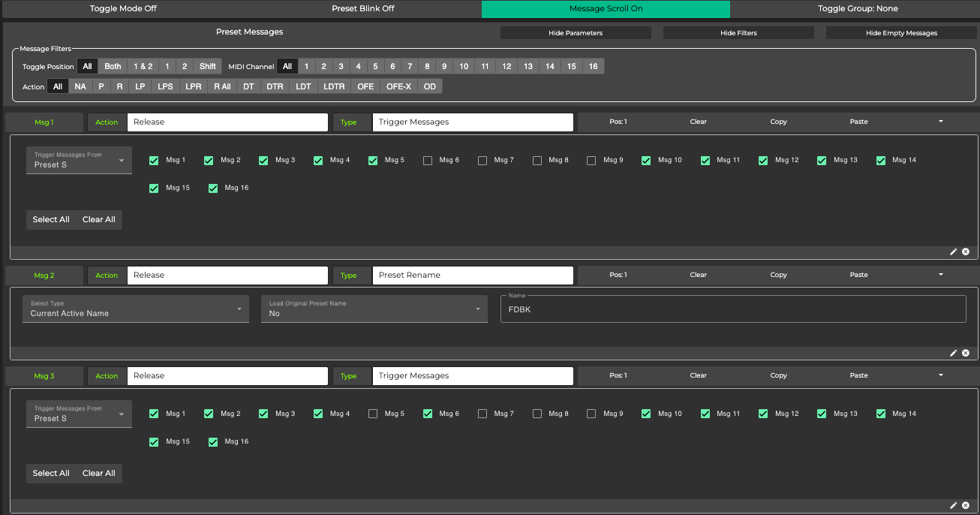Viewport: 980px width, 515px height.
Task: Click the pencil edit icon in Msg 1 panel
Action: pyautogui.click(x=954, y=252)
